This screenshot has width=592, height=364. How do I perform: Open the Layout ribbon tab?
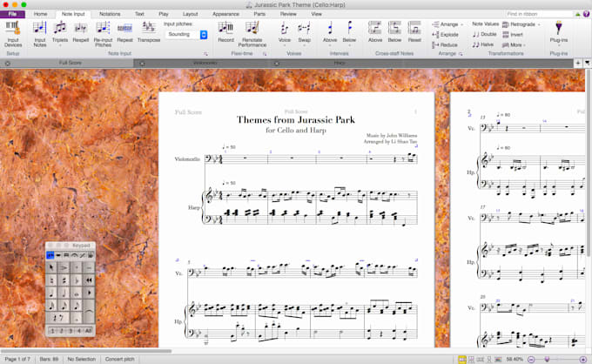point(191,14)
